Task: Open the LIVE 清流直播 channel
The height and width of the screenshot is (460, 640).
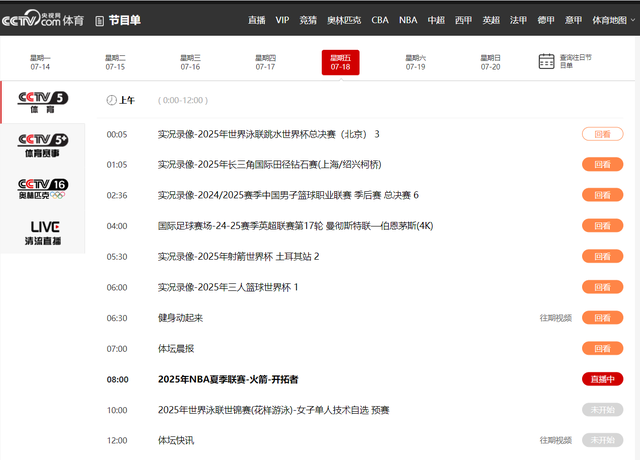Action: tap(43, 233)
